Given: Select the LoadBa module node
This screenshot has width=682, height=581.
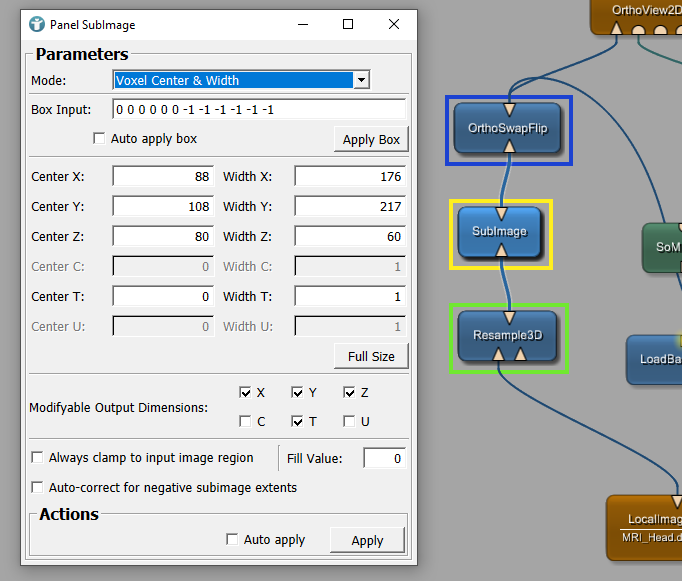Looking at the screenshot, I should click(x=655, y=359).
